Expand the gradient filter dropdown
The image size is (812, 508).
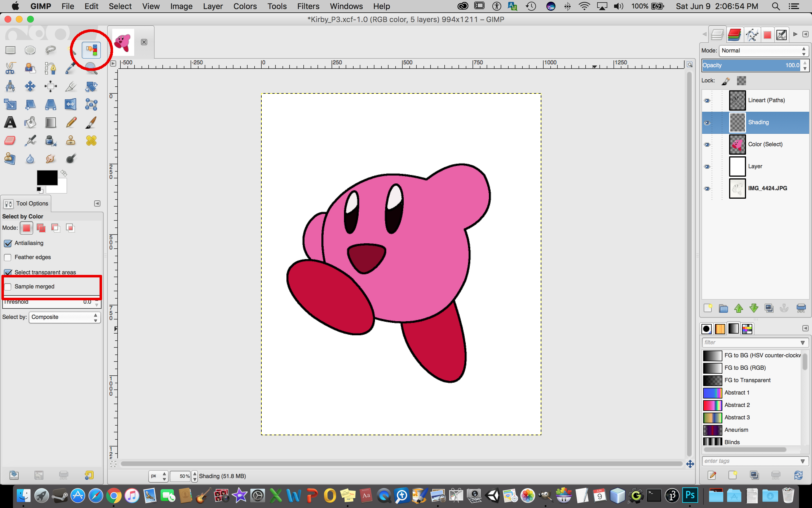(803, 343)
